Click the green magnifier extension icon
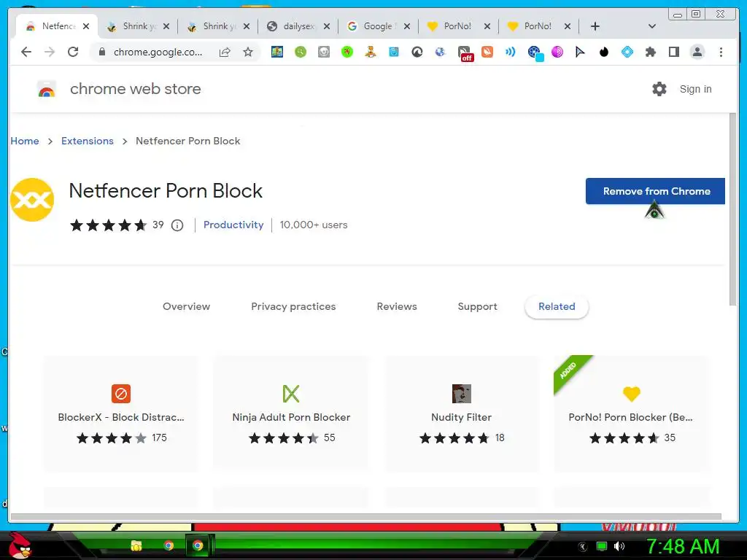The height and width of the screenshot is (560, 747). pos(300,52)
